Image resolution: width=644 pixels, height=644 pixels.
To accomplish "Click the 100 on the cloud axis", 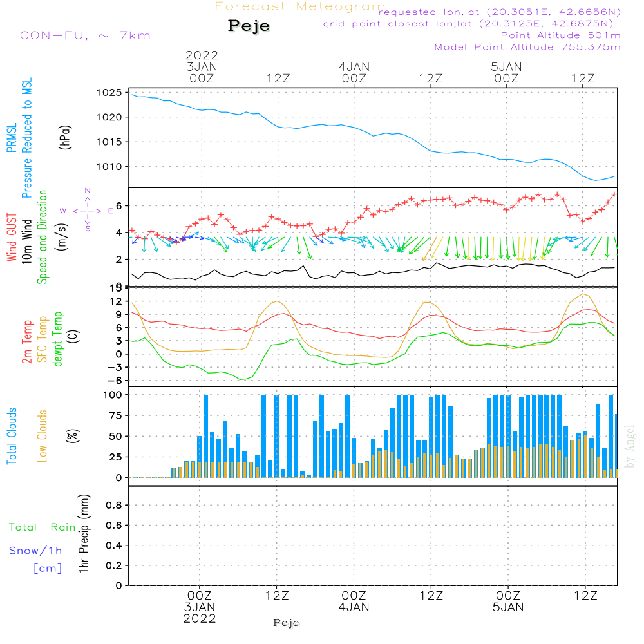I will (x=113, y=395).
